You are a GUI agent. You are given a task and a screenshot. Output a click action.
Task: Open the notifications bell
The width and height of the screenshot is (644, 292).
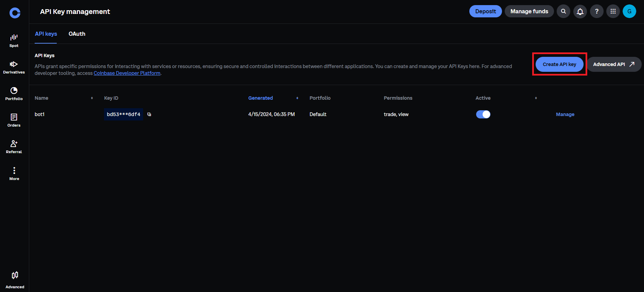580,11
